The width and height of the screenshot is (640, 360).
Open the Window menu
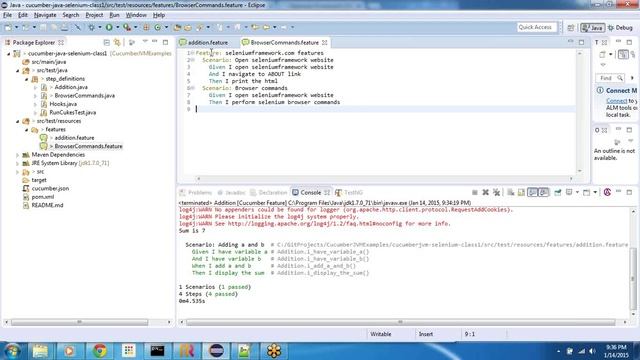[136, 15]
